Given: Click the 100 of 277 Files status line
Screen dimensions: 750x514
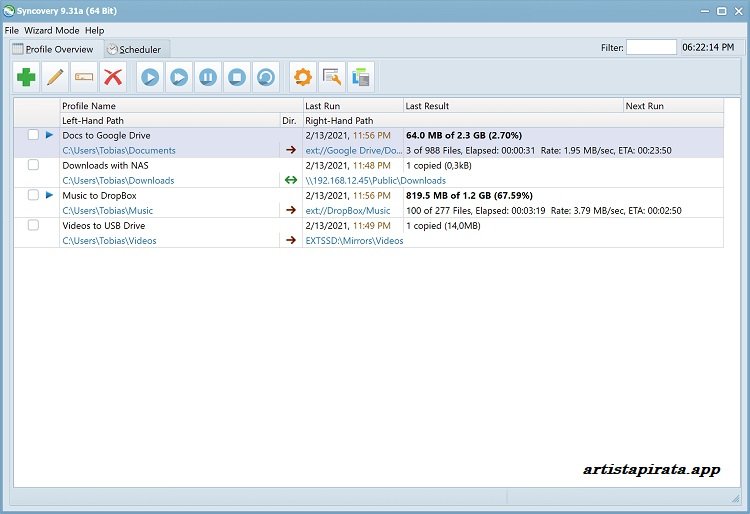Looking at the screenshot, I should [544, 210].
